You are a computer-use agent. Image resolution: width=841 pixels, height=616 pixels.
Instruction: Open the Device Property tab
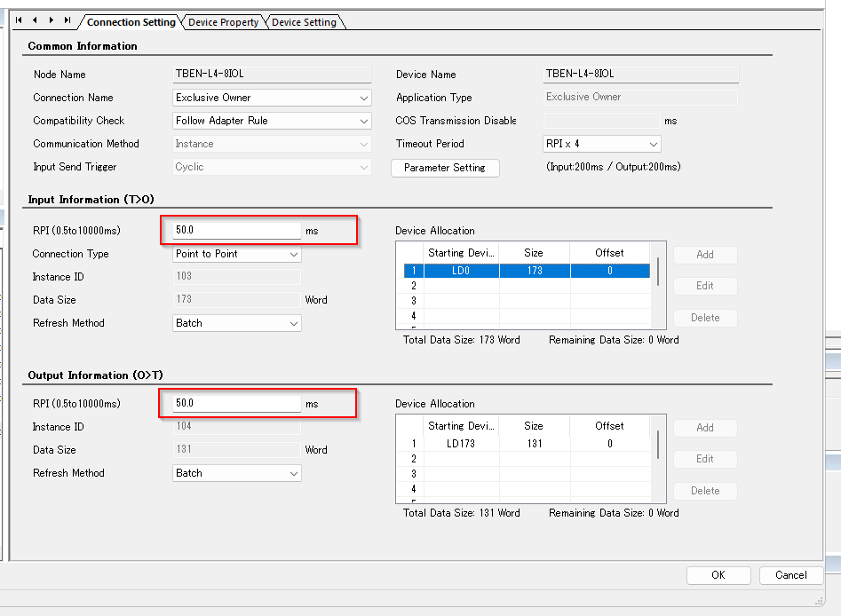pyautogui.click(x=223, y=22)
